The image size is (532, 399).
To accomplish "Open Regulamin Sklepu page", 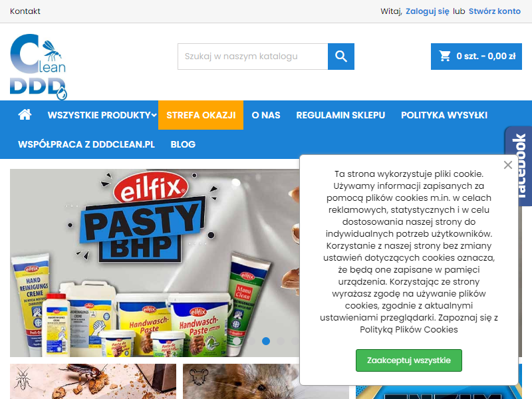I will (340, 115).
